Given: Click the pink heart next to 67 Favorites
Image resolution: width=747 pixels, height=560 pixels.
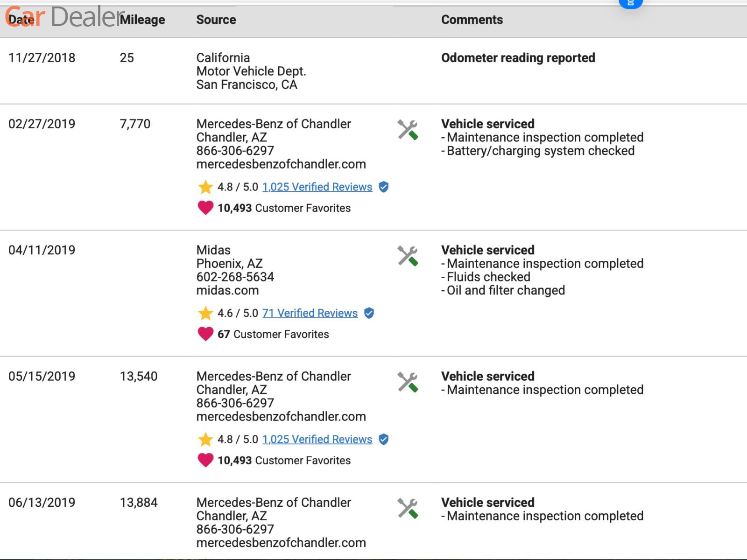Looking at the screenshot, I should (x=205, y=334).
